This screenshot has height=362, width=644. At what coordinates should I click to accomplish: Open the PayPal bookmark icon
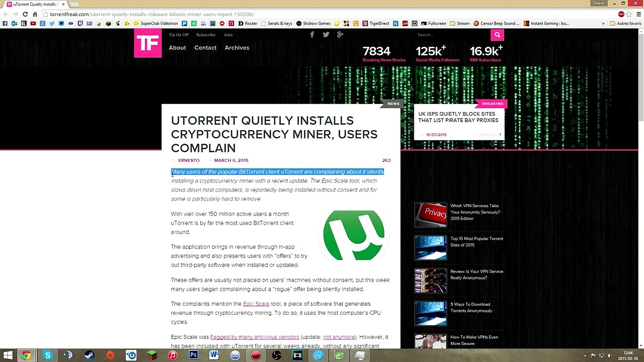(185, 23)
